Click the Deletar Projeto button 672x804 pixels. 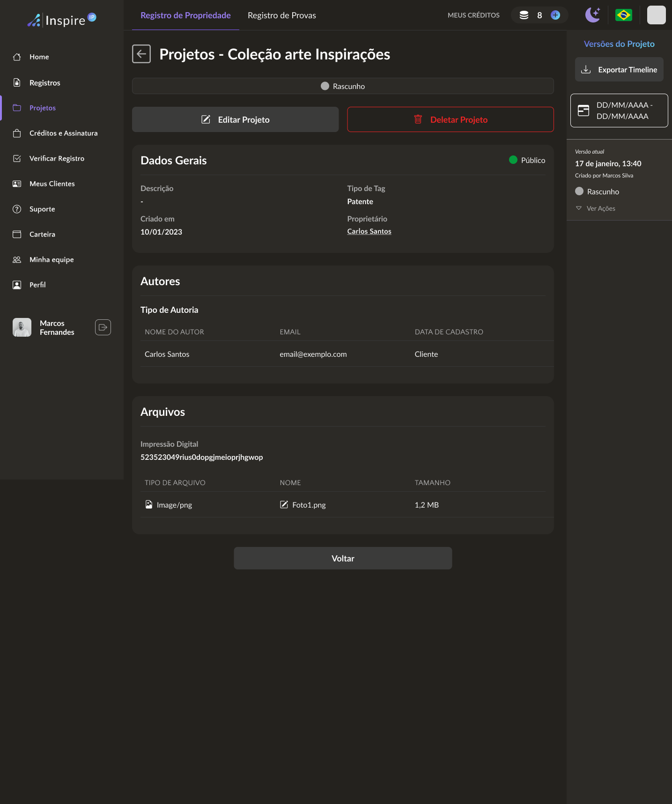(450, 119)
